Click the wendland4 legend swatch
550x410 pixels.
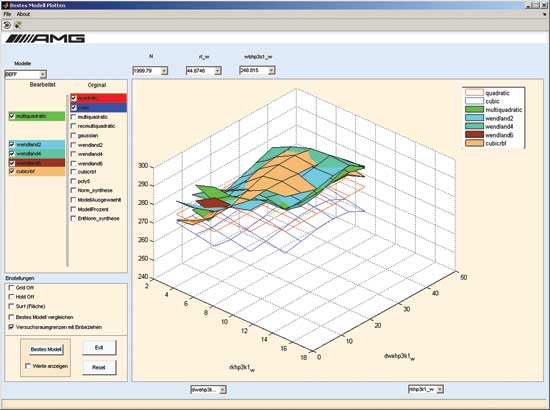point(474,127)
